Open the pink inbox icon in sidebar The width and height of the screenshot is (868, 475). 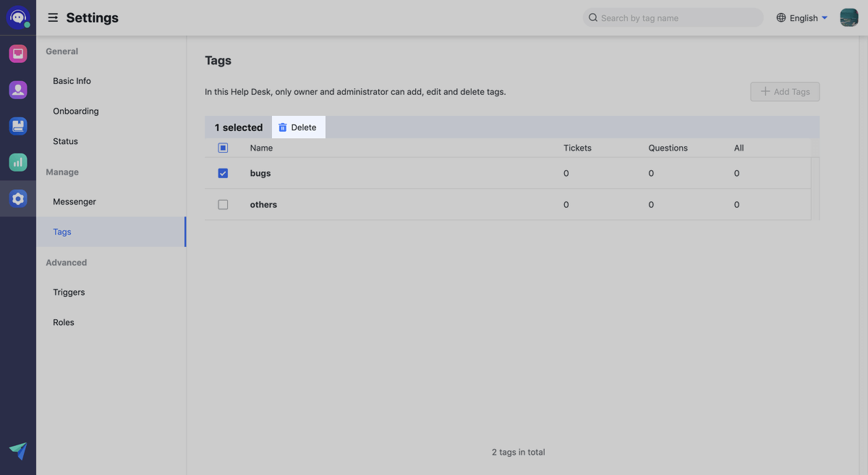click(x=18, y=54)
